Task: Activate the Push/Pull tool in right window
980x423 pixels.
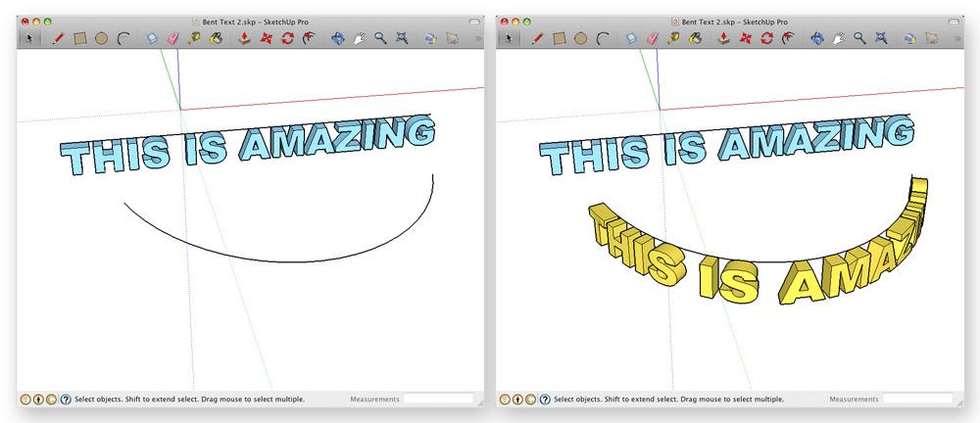Action: coord(723,38)
